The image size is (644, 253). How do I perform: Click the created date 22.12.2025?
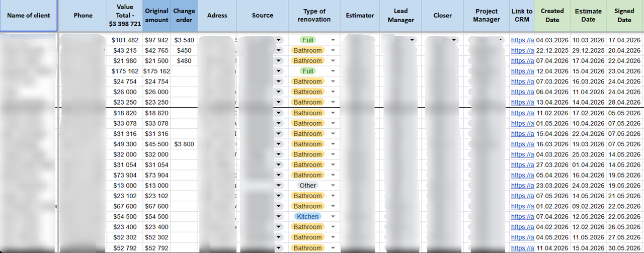(552, 51)
